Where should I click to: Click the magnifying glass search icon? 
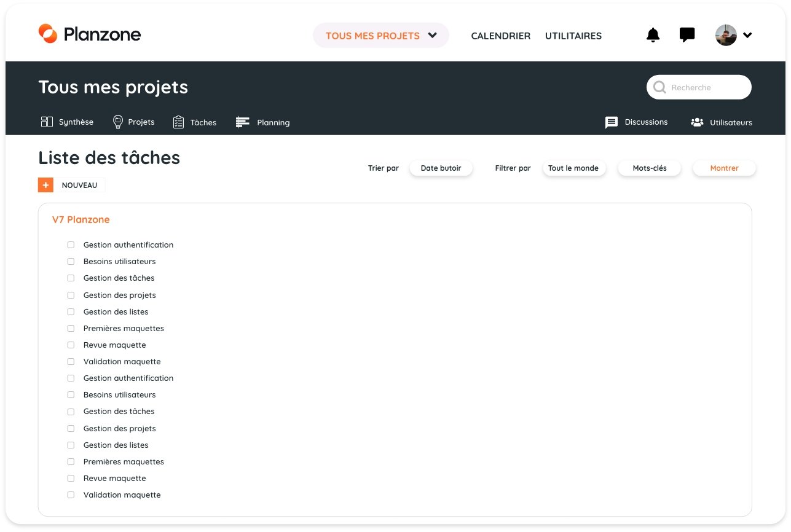[660, 87]
